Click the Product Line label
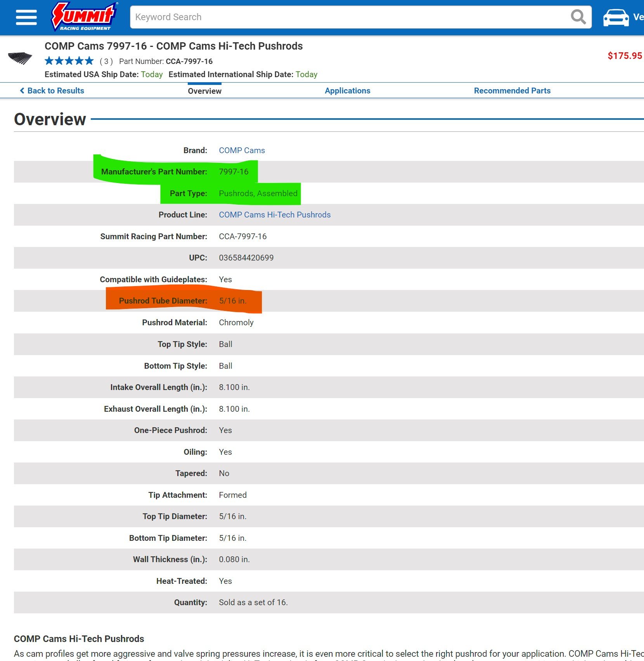 tap(183, 215)
